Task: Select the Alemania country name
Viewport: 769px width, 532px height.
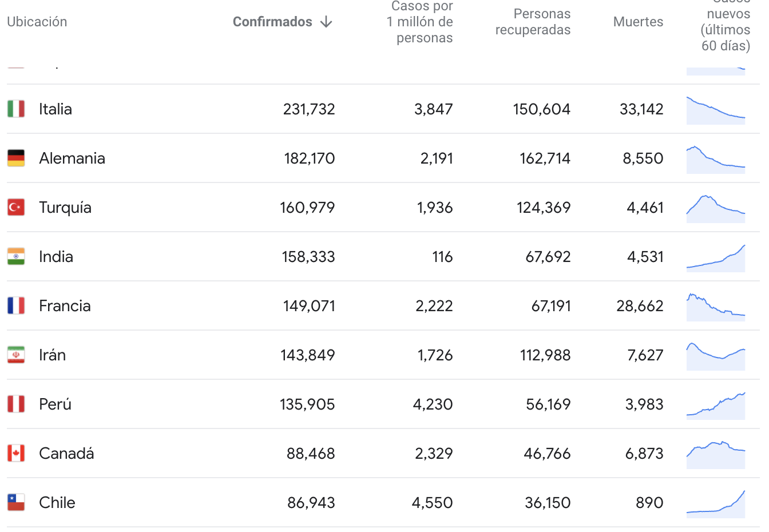Action: pos(72,158)
